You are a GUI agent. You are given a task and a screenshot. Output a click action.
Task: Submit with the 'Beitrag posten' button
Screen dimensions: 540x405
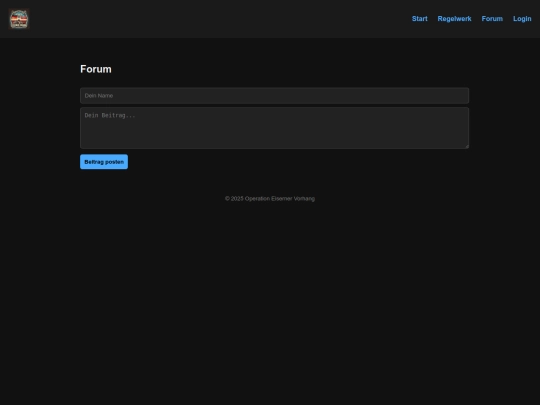point(104,162)
